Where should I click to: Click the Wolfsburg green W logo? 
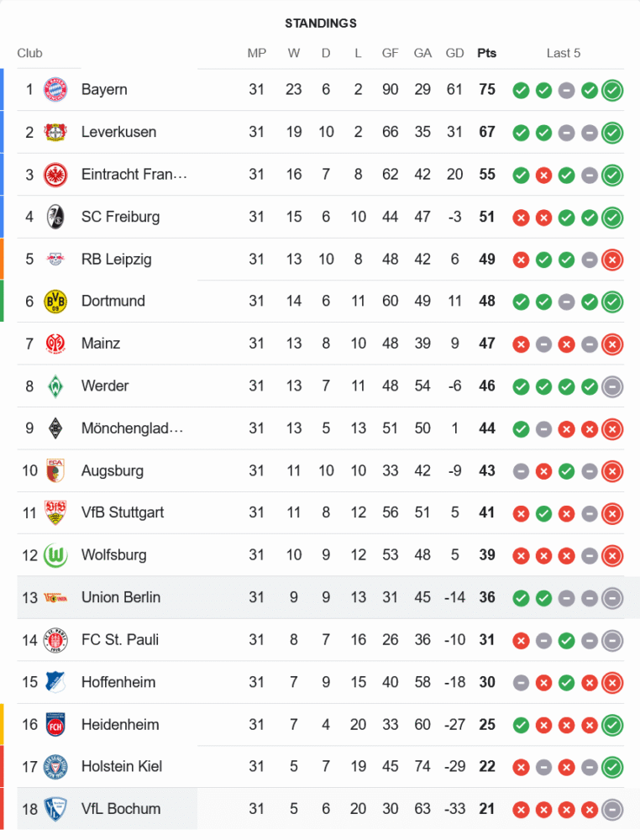click(x=55, y=554)
